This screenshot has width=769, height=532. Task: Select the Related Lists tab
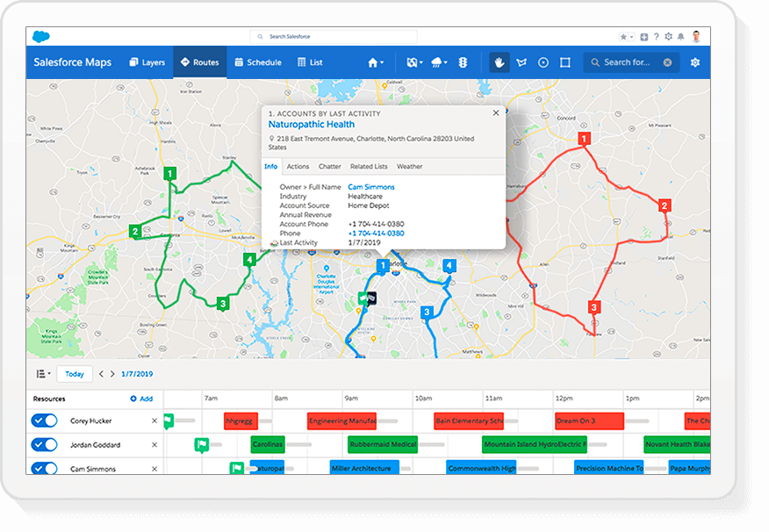(x=369, y=167)
